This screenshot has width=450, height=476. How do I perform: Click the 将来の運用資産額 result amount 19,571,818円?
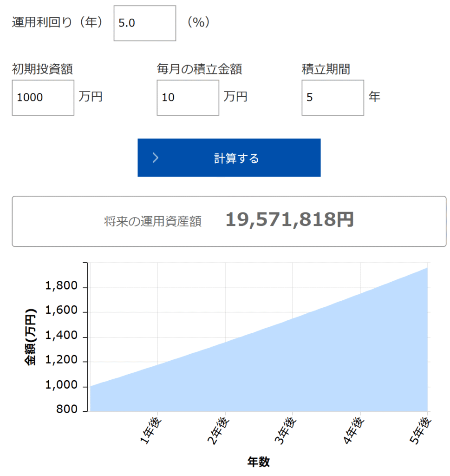click(x=289, y=220)
